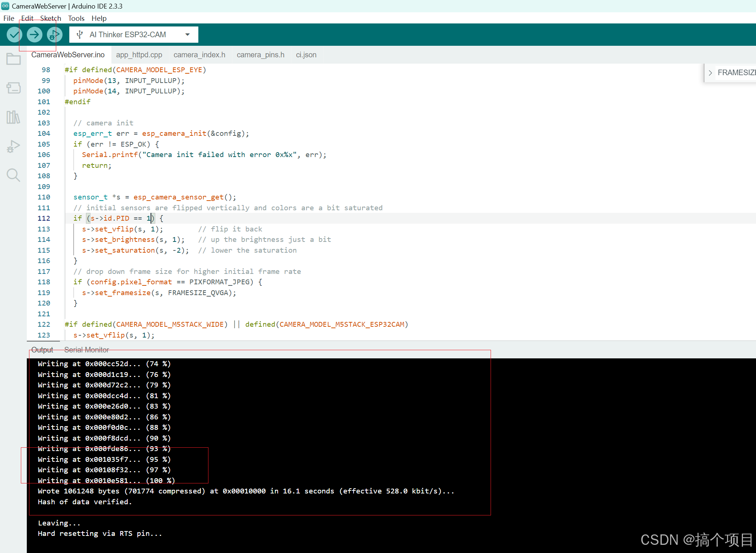Start the Debug toolbar button
Viewport: 756px width, 553px height.
coord(54,35)
